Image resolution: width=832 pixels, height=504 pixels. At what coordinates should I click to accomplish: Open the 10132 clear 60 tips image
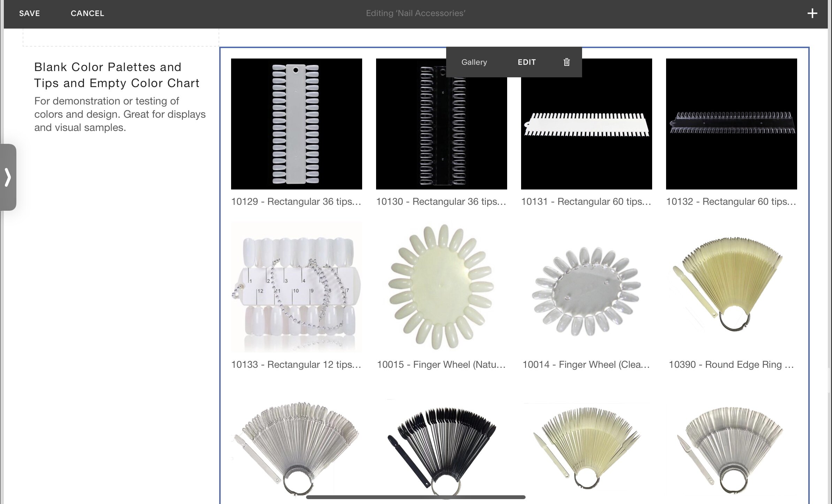(x=731, y=124)
